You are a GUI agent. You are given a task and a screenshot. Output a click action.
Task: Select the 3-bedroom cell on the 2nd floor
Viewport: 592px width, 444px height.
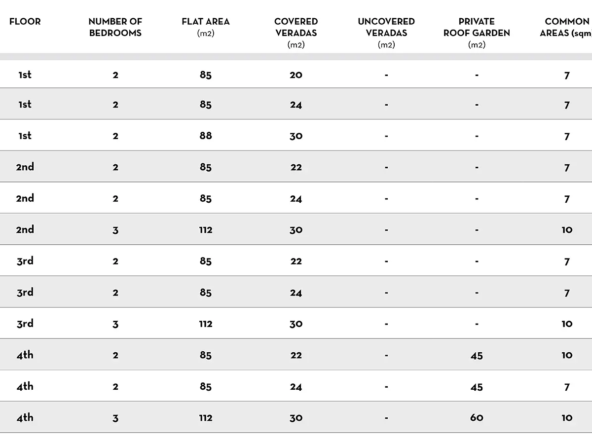[115, 230]
